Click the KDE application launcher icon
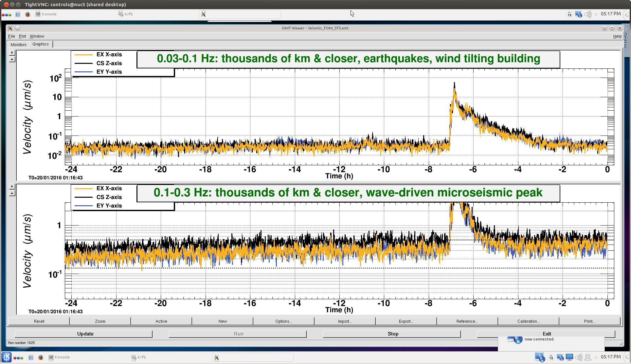Viewport: 631px width, 364px height. pyautogui.click(x=6, y=357)
